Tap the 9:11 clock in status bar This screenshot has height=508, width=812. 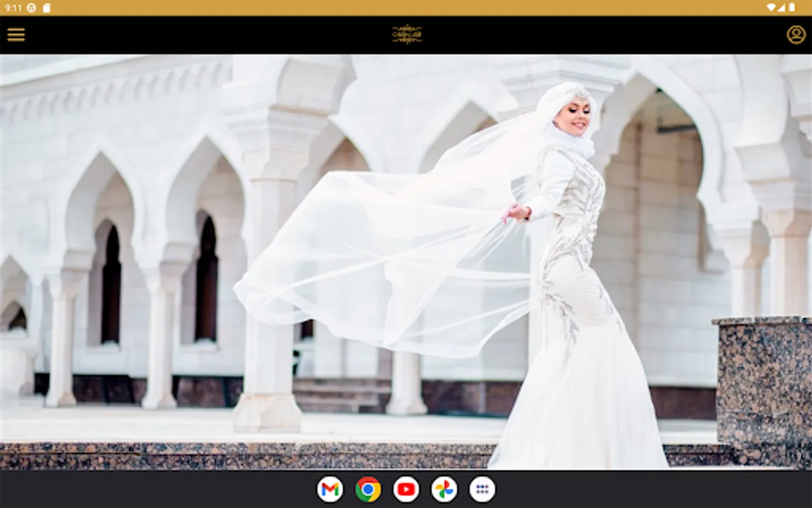click(13, 8)
